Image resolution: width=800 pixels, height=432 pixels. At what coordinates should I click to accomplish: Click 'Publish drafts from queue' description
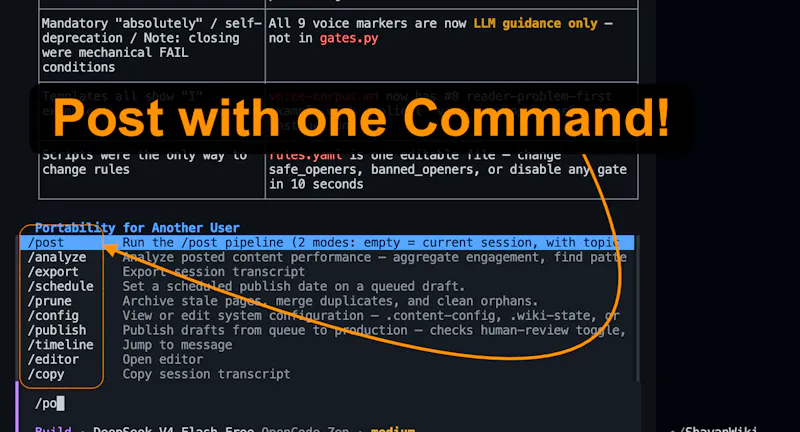click(x=374, y=331)
